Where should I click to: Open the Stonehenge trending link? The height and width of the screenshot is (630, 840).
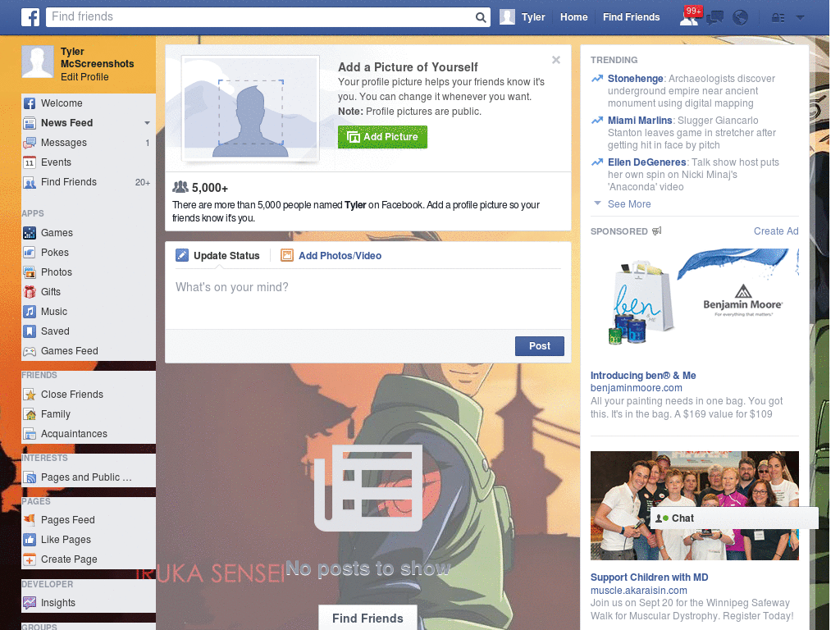[x=635, y=79]
